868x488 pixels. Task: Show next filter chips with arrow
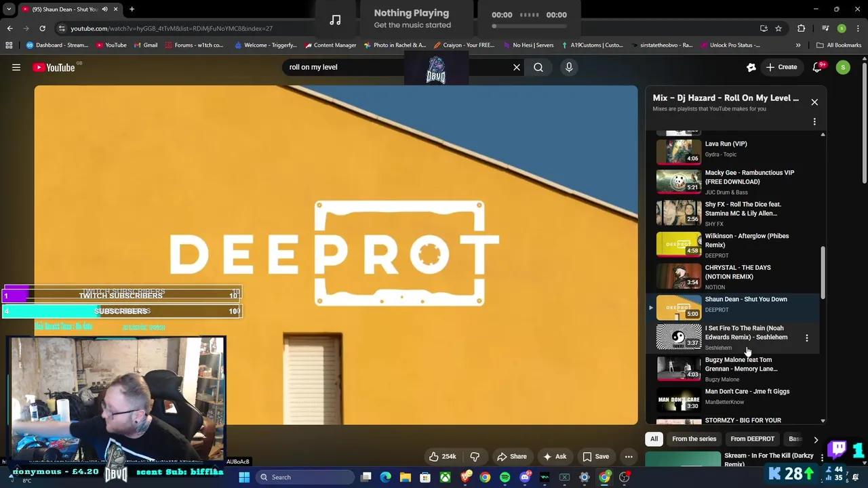coord(816,439)
